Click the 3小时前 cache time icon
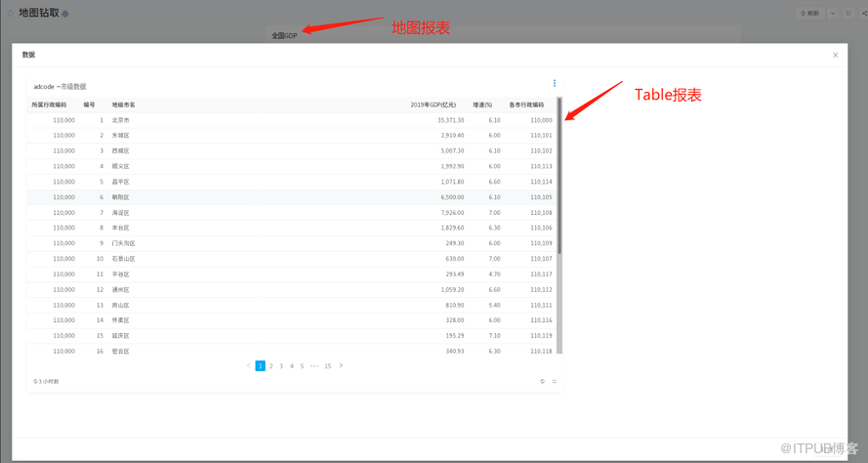The width and height of the screenshot is (868, 463). [x=36, y=381]
